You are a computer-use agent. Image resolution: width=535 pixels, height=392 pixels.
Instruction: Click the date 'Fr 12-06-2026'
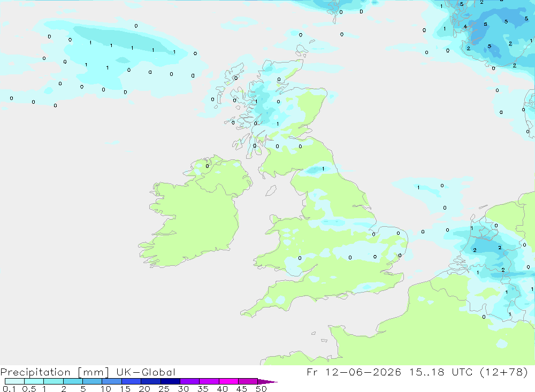[354, 372]
